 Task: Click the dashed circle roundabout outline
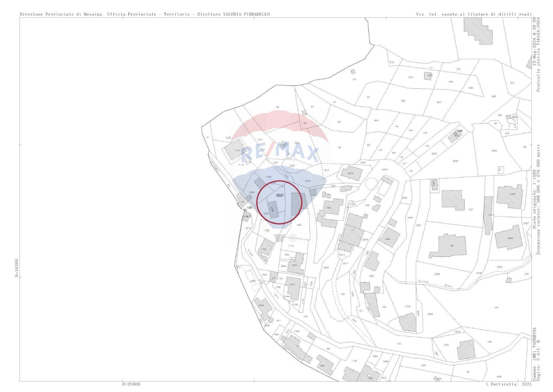(371, 183)
